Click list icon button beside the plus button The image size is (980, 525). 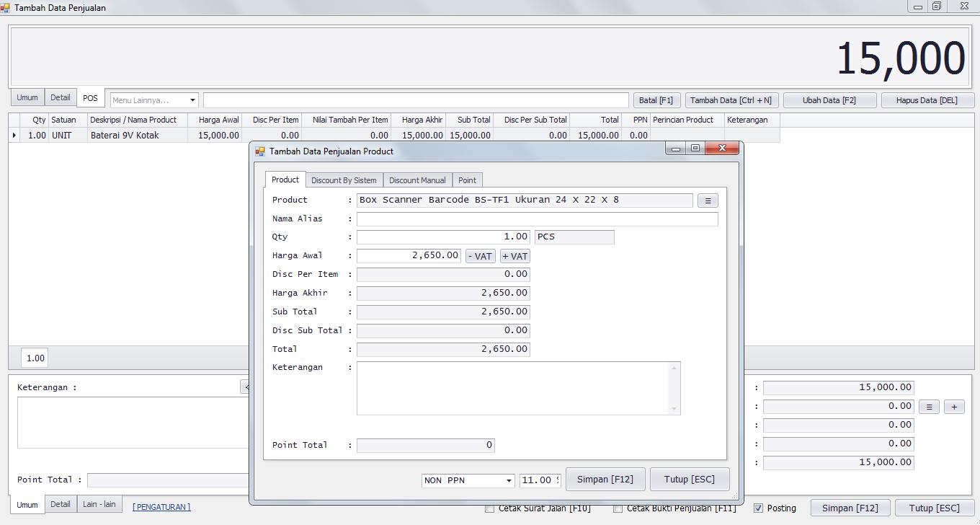pos(929,407)
